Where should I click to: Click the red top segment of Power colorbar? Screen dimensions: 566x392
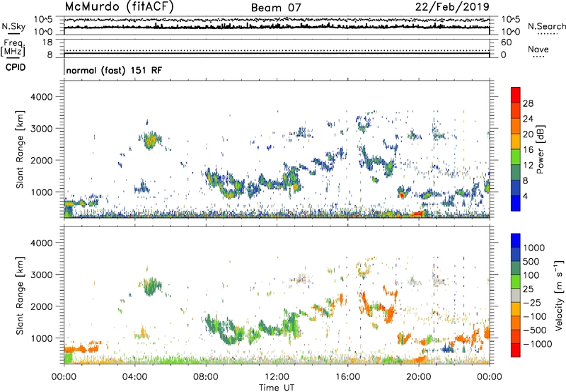tap(516, 95)
